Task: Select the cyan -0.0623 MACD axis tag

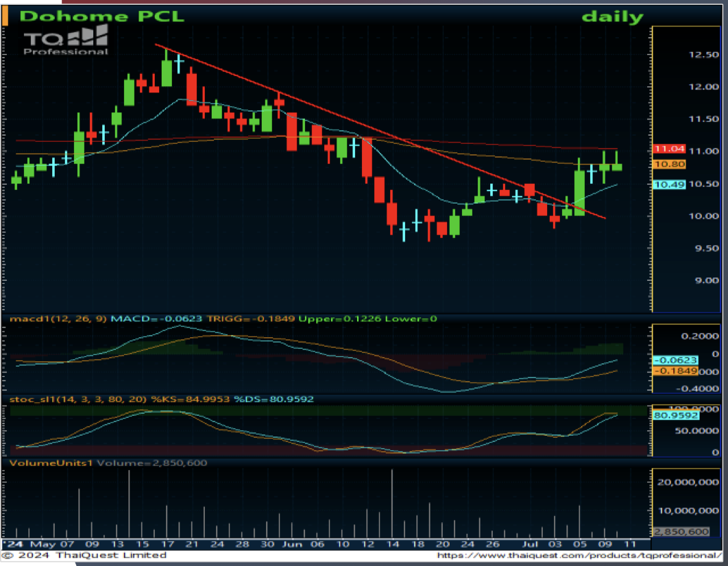Action: (675, 360)
